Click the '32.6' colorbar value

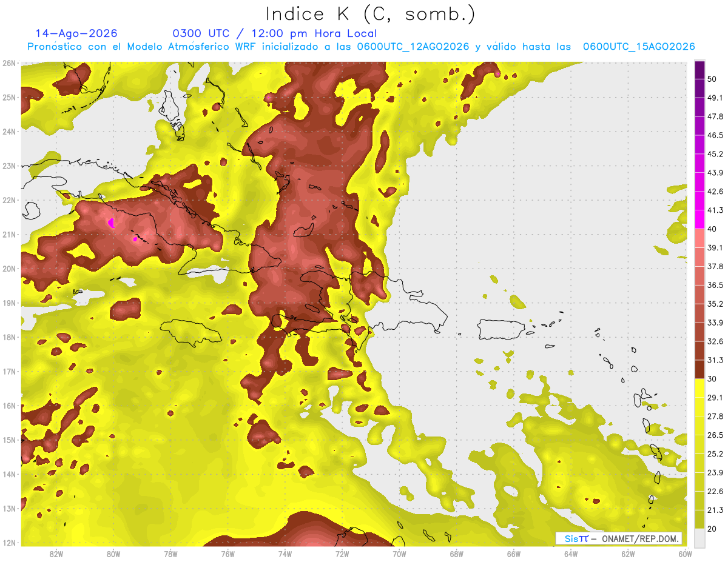(x=715, y=341)
